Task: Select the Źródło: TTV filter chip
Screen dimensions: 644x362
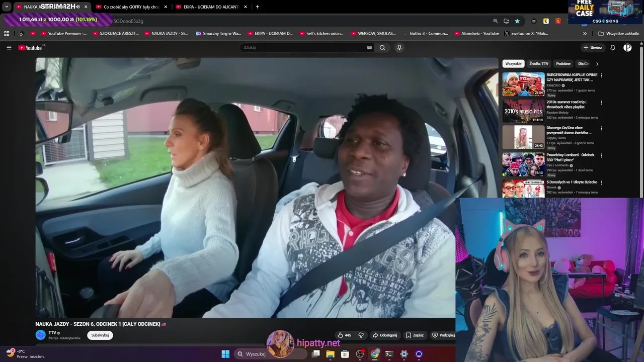Action: tap(539, 64)
